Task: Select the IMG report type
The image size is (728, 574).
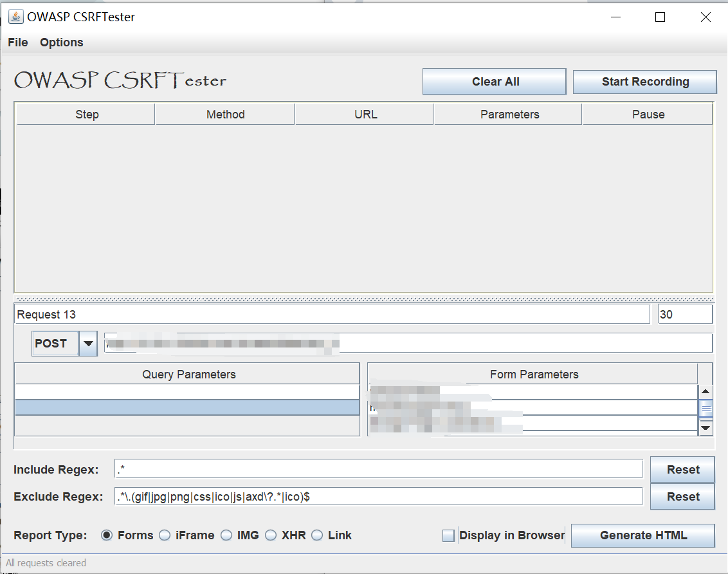Action: click(x=226, y=535)
